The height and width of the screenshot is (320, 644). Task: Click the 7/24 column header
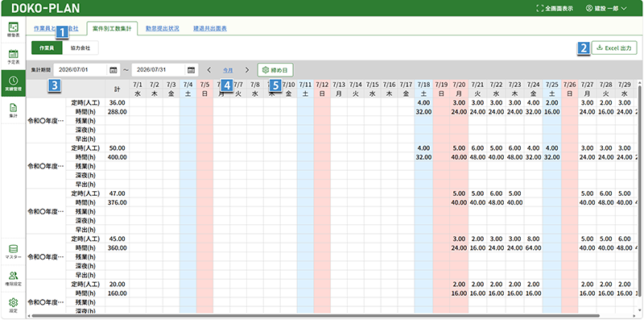coord(533,84)
